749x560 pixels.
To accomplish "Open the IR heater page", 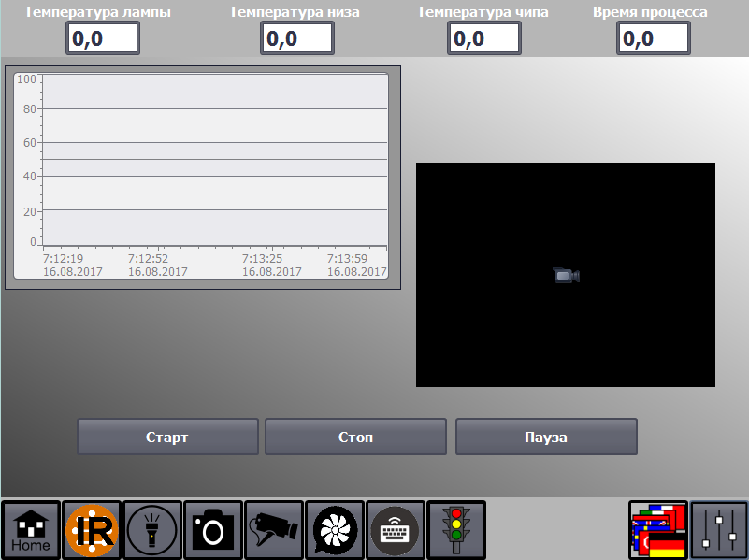I will (93, 530).
